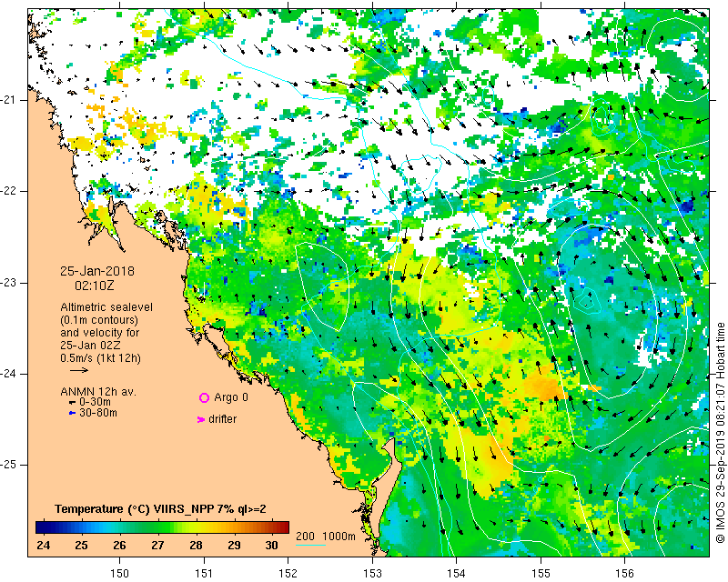This screenshot has width=728, height=582.
Task: Click the '0-30m' depth label
Action: click(x=95, y=402)
